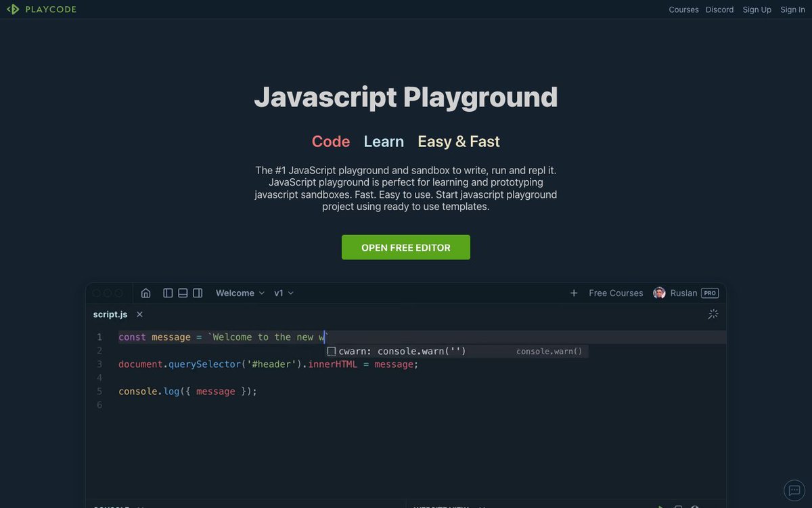Click the green run icon below the editor
Image resolution: width=812 pixels, height=508 pixels.
660,507
